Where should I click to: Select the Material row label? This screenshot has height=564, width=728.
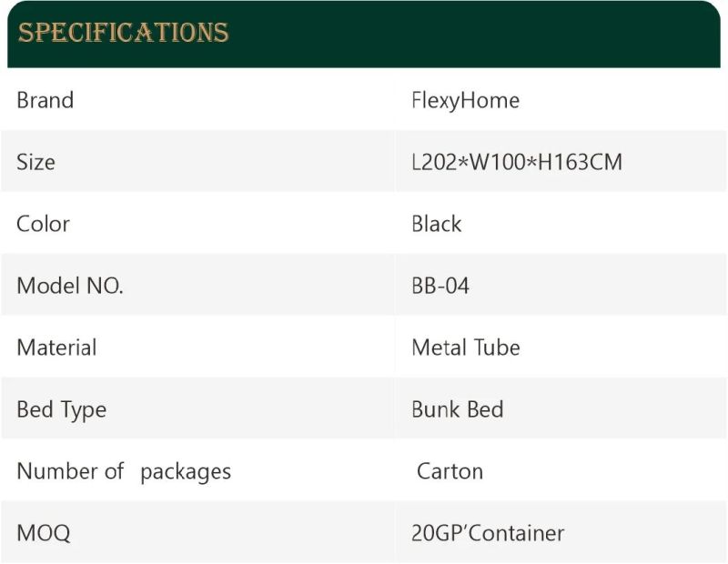pyautogui.click(x=56, y=347)
